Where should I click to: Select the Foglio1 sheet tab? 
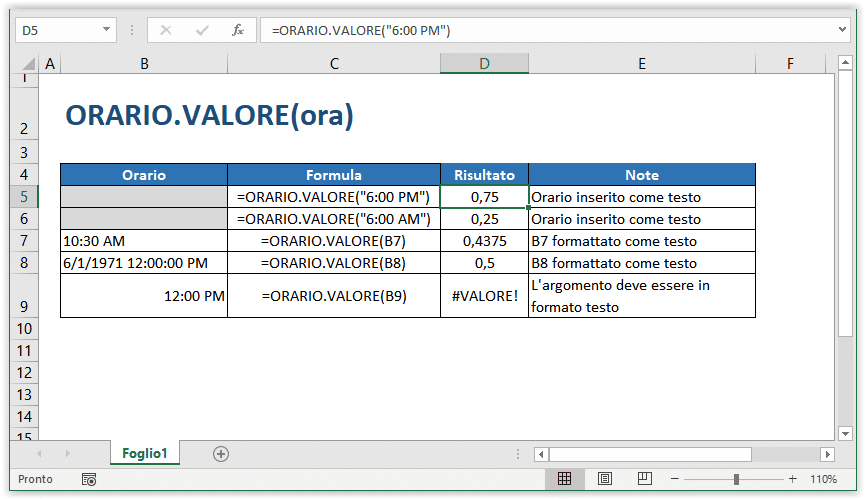(145, 453)
